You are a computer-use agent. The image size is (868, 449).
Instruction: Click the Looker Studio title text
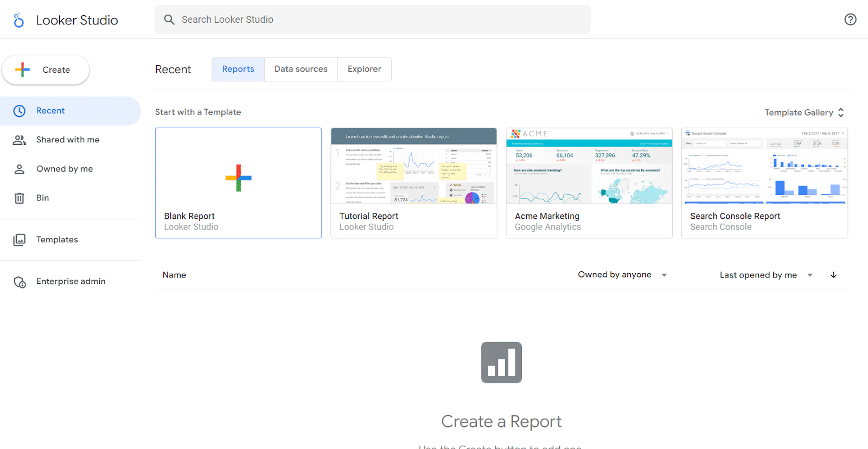(x=77, y=20)
